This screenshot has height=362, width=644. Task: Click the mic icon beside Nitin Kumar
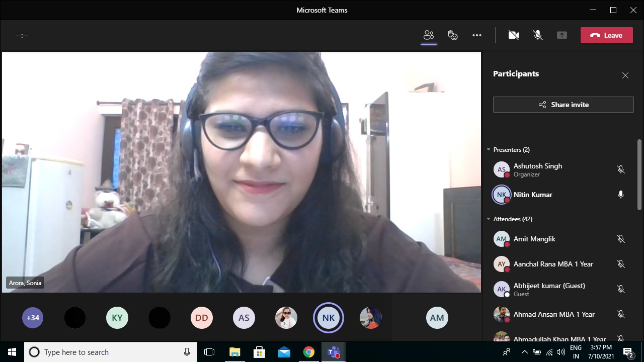click(621, 195)
